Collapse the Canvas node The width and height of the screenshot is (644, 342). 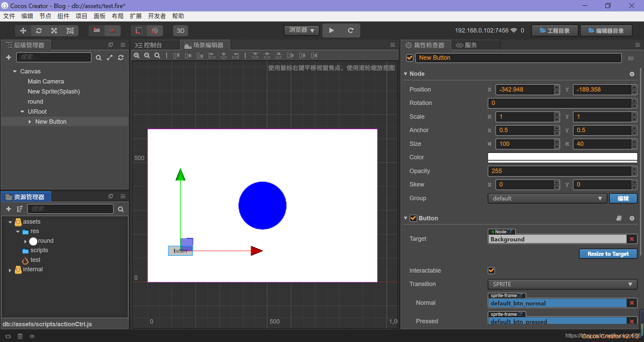coord(15,71)
